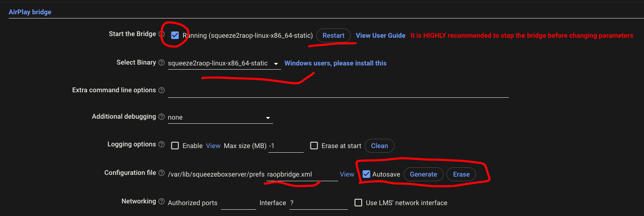Click help icon next to Networking
Image resolution: width=644 pixels, height=216 pixels.
click(x=162, y=201)
